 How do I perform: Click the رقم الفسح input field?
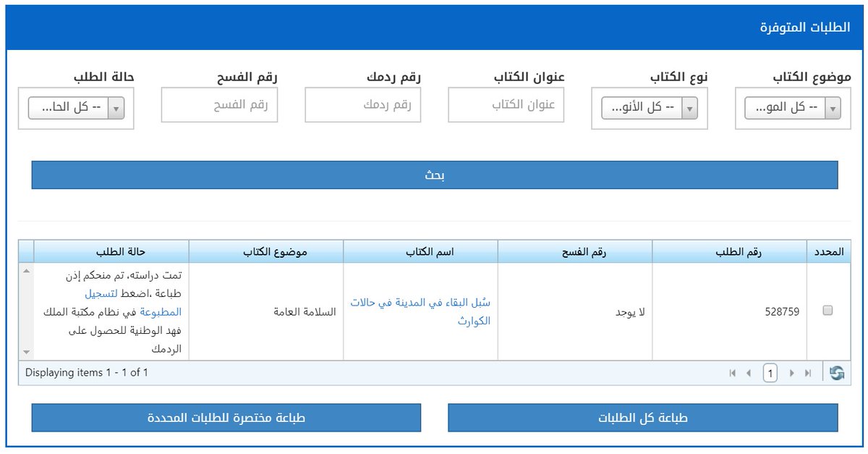tap(220, 105)
